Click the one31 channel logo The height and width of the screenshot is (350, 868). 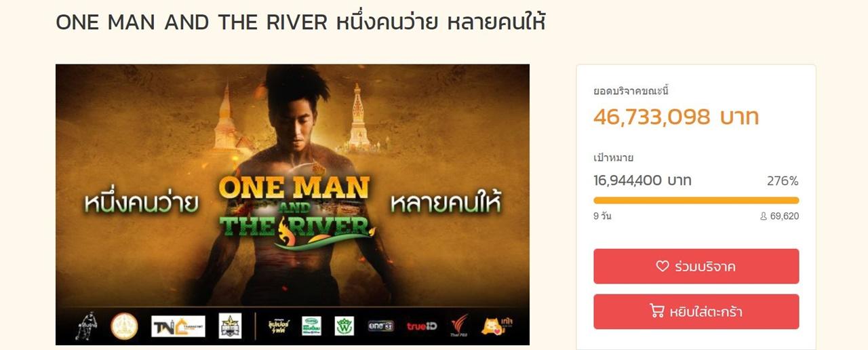[381, 326]
